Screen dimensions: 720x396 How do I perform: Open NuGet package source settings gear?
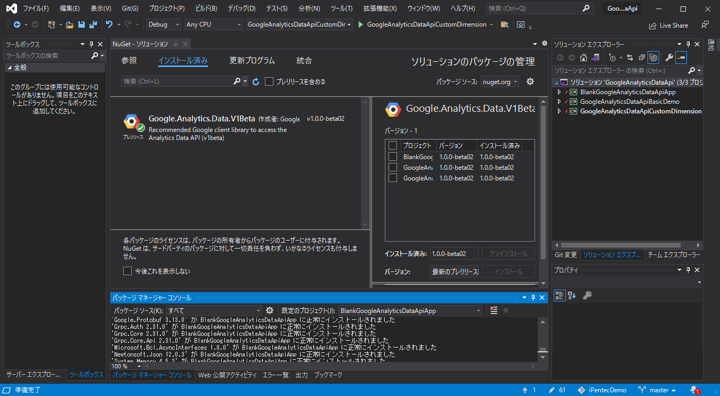point(530,81)
